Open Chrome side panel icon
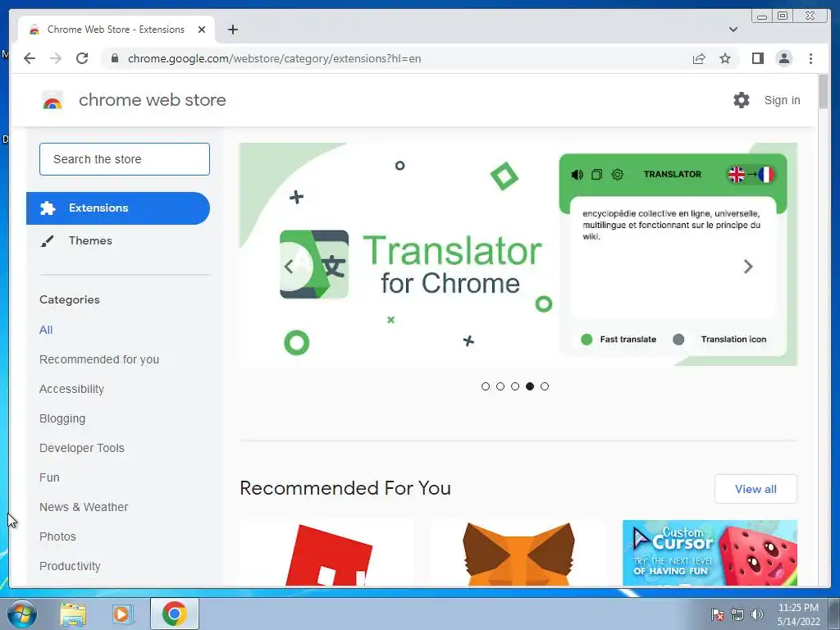The image size is (840, 630). coord(757,58)
